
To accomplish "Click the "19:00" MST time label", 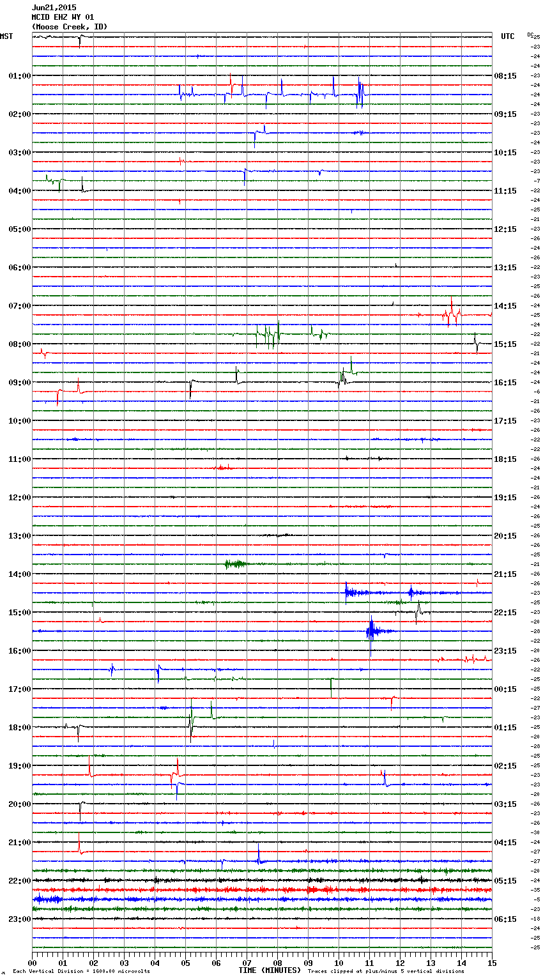I will coord(20,766).
